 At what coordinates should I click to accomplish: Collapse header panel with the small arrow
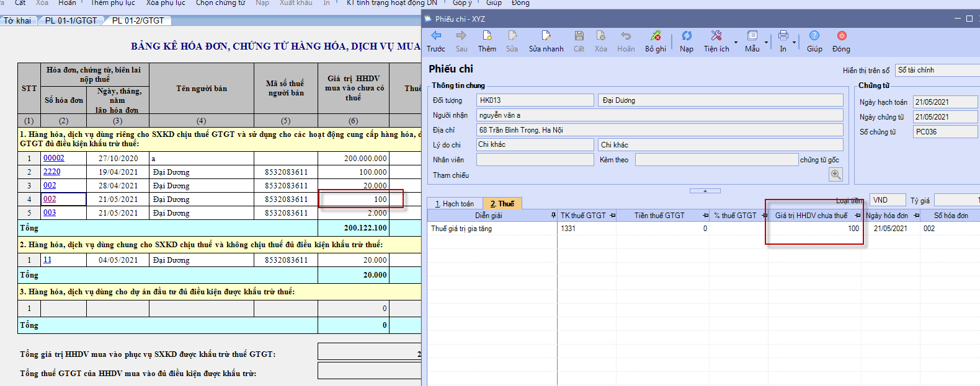point(705,191)
